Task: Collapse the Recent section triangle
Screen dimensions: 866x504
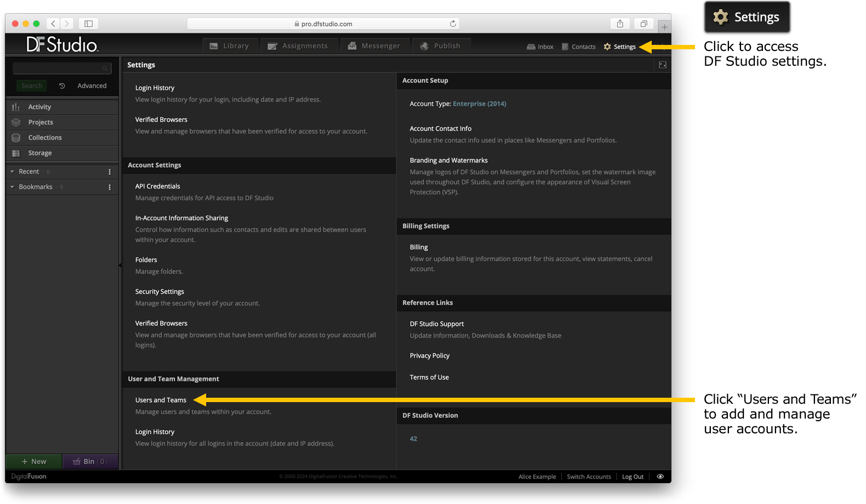Action: tap(12, 171)
